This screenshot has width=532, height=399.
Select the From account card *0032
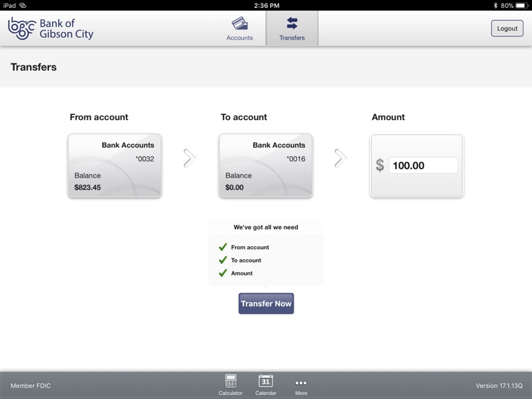tap(115, 165)
